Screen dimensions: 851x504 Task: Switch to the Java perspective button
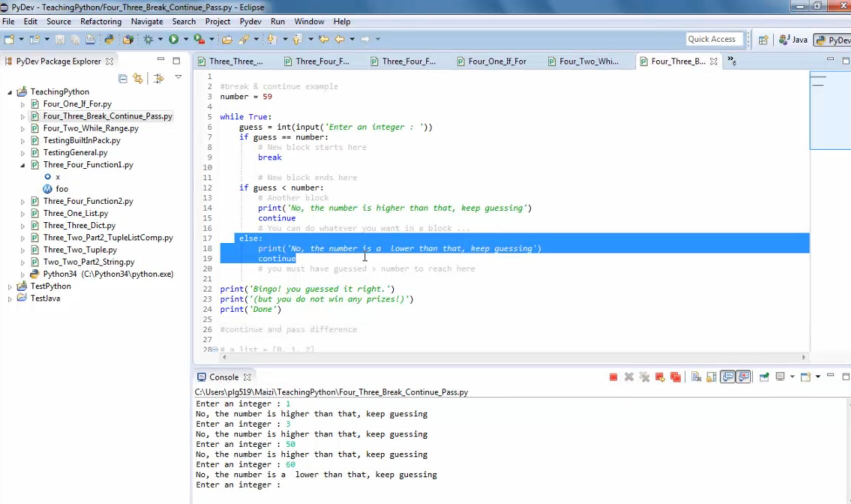point(793,39)
